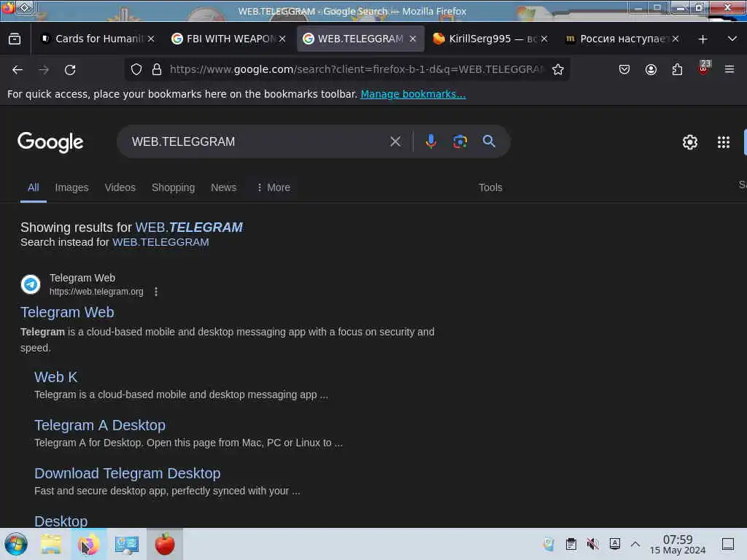Viewport: 747px width, 560px height.
Task: Expand the More search filters menu
Action: (x=273, y=187)
